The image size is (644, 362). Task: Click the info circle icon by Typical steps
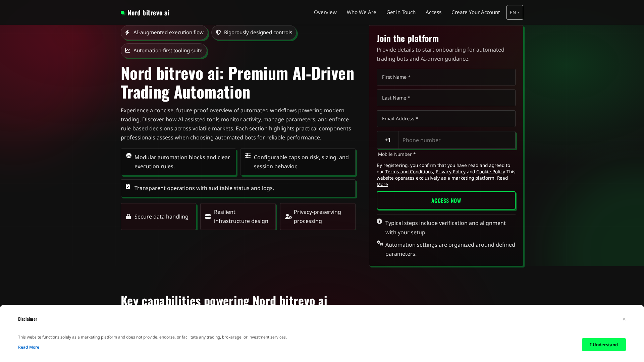(x=379, y=221)
